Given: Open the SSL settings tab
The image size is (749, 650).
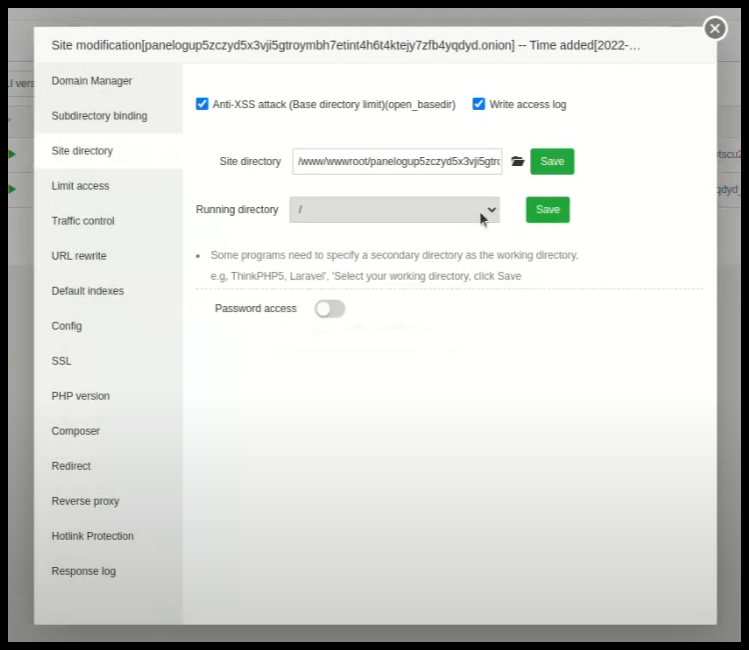Looking at the screenshot, I should (x=62, y=361).
